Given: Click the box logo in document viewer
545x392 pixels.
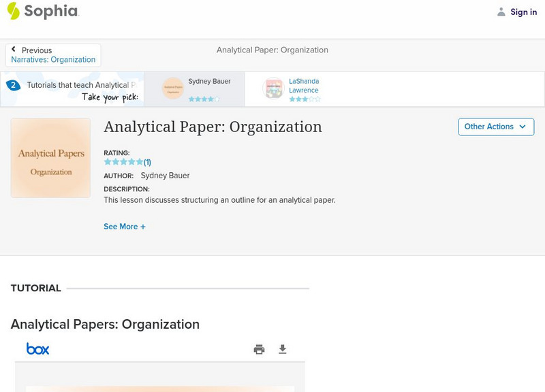Looking at the screenshot, I should [38, 349].
